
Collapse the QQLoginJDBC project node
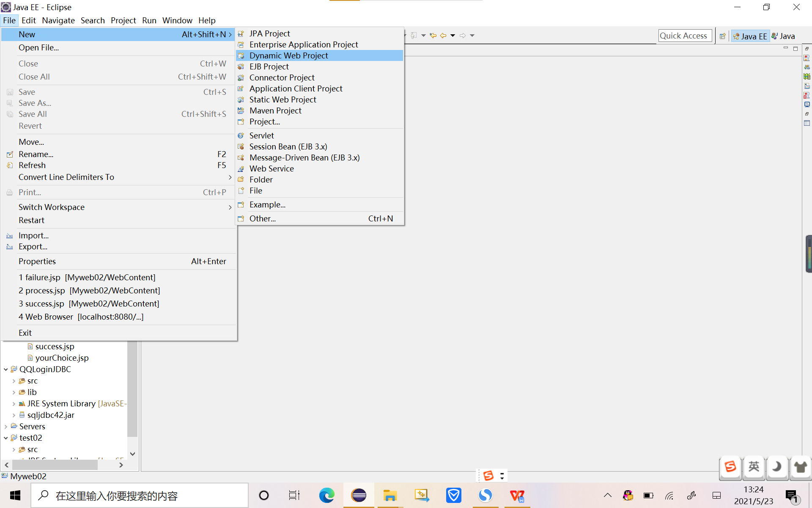[6, 369]
